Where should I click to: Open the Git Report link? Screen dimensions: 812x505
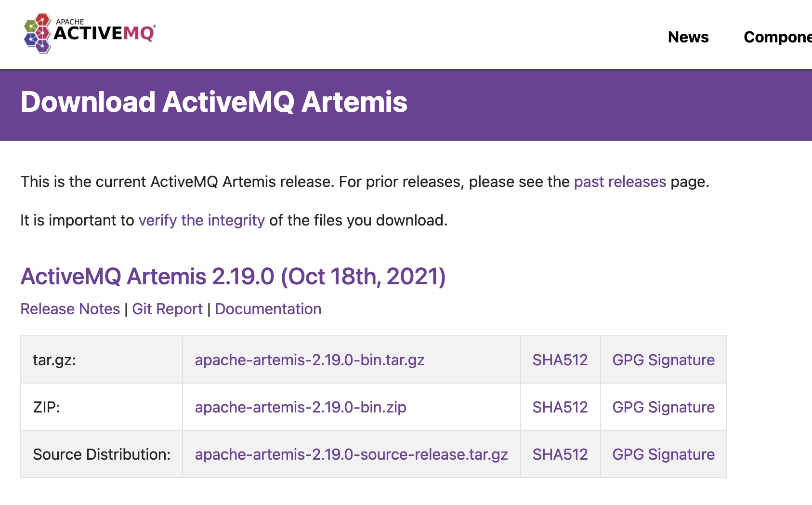coord(167,309)
